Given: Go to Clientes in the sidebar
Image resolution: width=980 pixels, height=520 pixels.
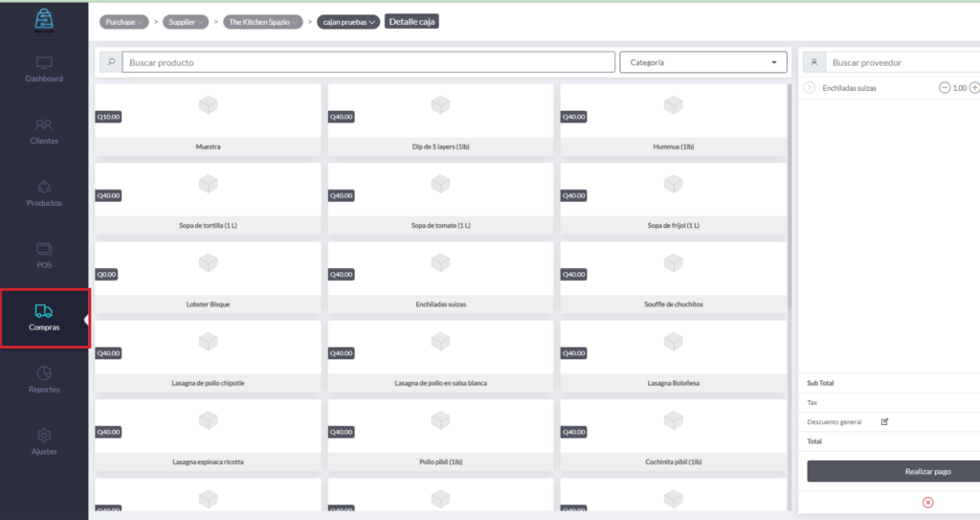Looking at the screenshot, I should pyautogui.click(x=44, y=131).
